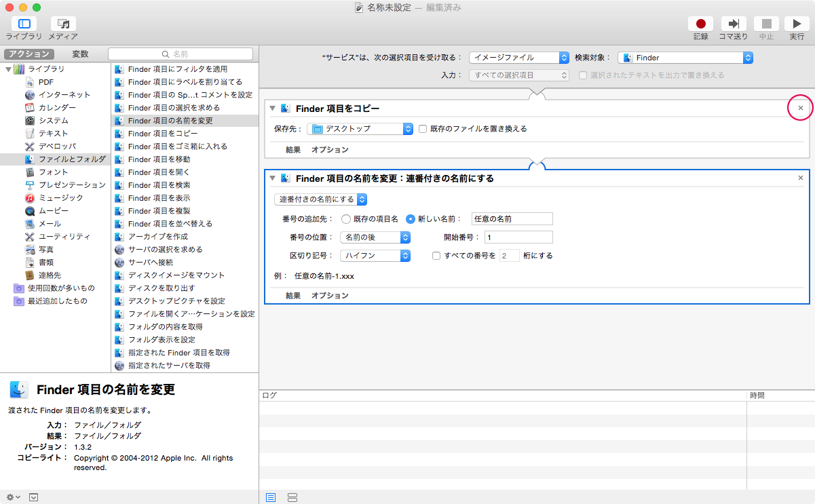Collapse the Finder 項目の名前を変更 action
The width and height of the screenshot is (815, 504).
272,178
